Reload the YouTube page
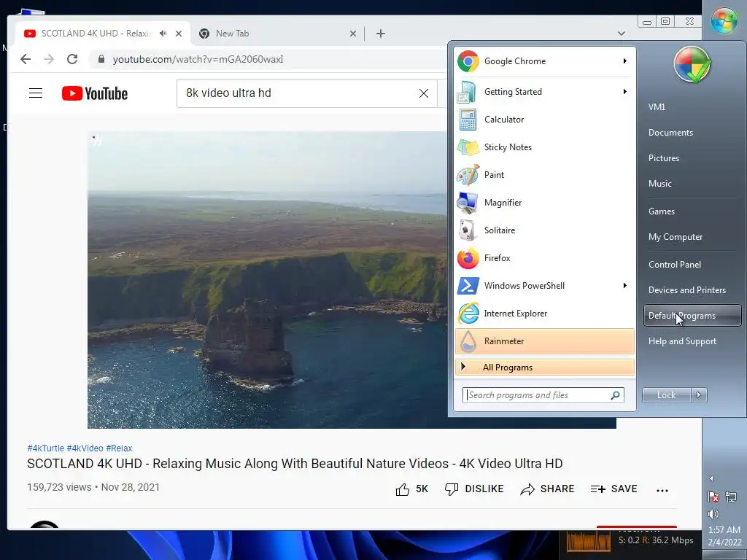 coord(72,59)
